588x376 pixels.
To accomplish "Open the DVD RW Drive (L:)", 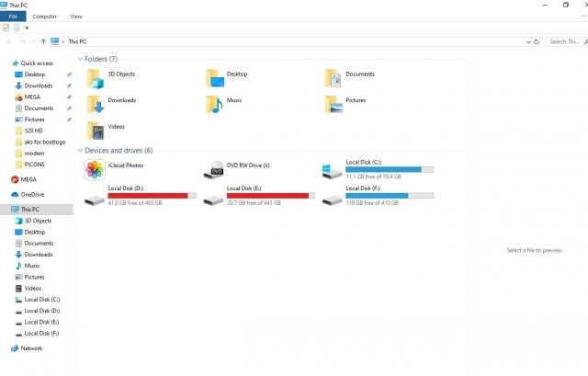I will (214, 170).
